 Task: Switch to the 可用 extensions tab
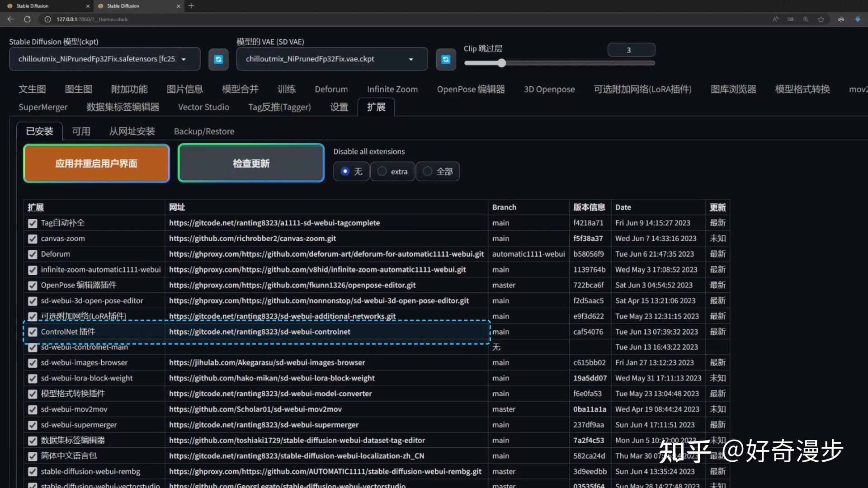click(x=81, y=131)
